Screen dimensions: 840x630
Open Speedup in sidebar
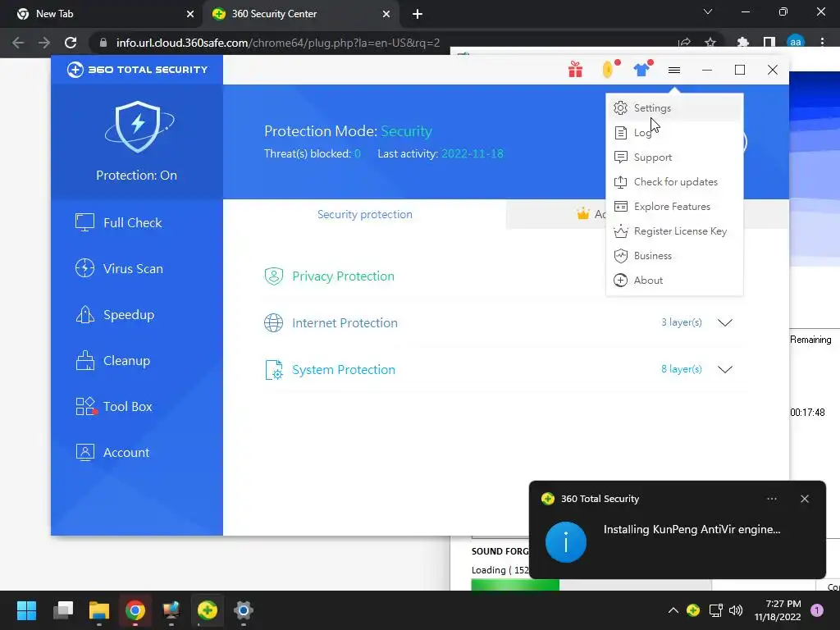(115, 314)
